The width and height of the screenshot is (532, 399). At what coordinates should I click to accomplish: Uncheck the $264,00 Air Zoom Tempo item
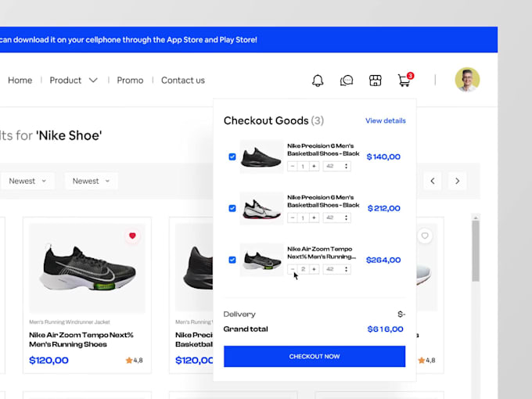[232, 260]
